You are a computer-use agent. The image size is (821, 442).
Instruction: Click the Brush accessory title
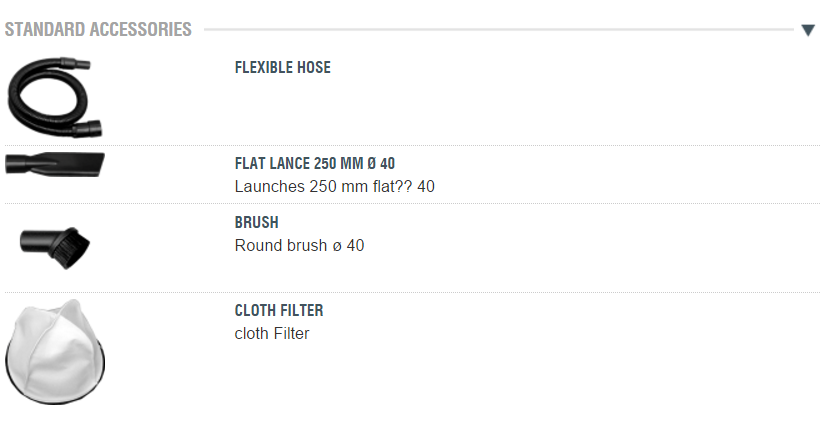click(257, 223)
